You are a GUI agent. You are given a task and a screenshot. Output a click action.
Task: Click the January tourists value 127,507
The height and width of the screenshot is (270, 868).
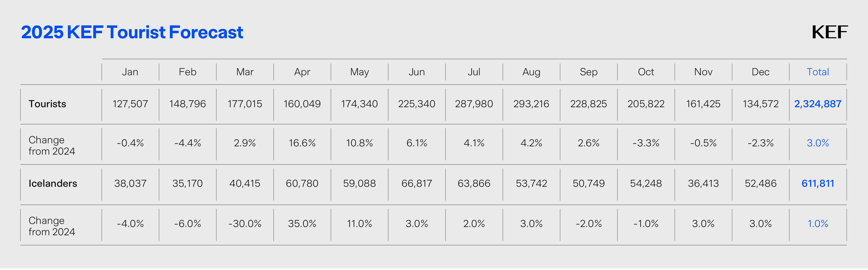point(130,104)
